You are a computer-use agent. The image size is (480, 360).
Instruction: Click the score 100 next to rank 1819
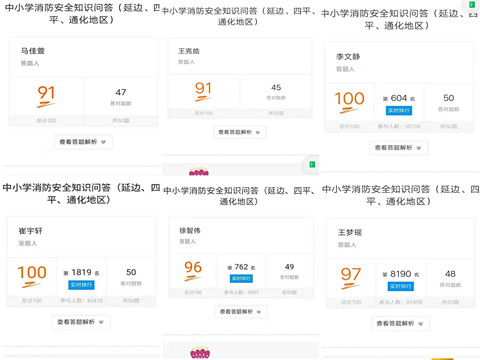coord(32,273)
